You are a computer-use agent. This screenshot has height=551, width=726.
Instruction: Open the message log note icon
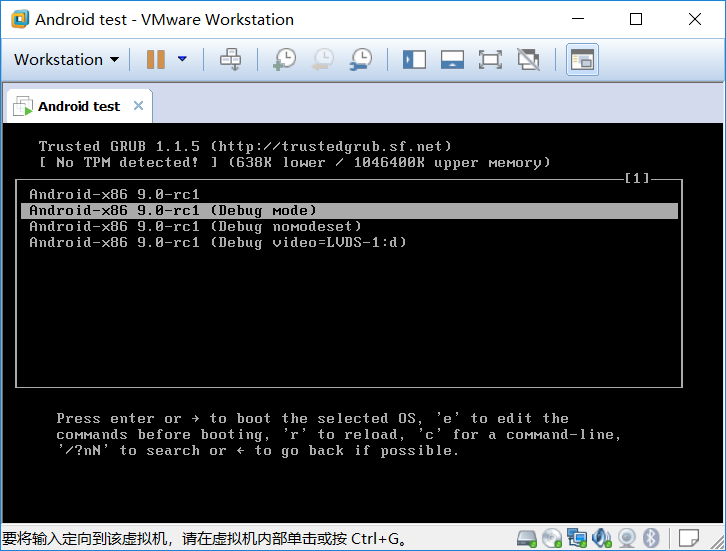(x=688, y=539)
